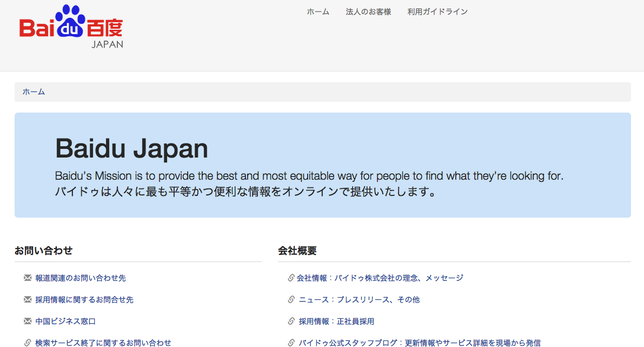Follow the 採用情報に関するお問合せ先 link

(x=84, y=299)
